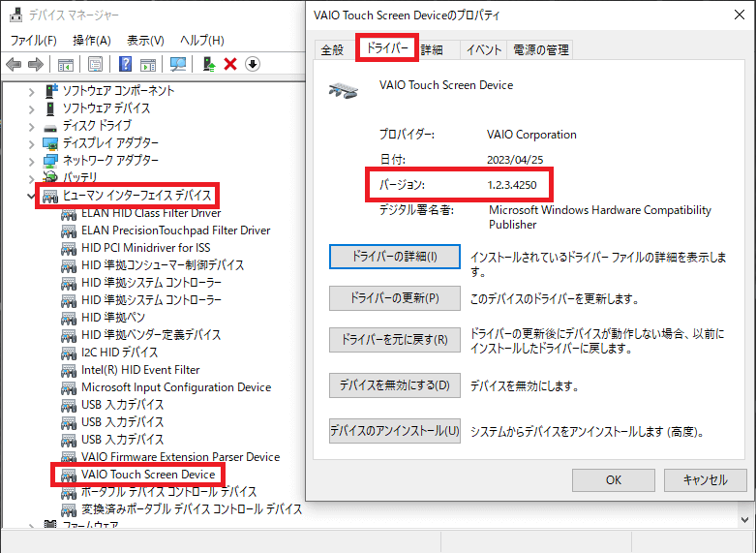Screen dimensions: 756x553
Task: Select HID 準拠ベンダー定義デバイス
Action: [151, 334]
